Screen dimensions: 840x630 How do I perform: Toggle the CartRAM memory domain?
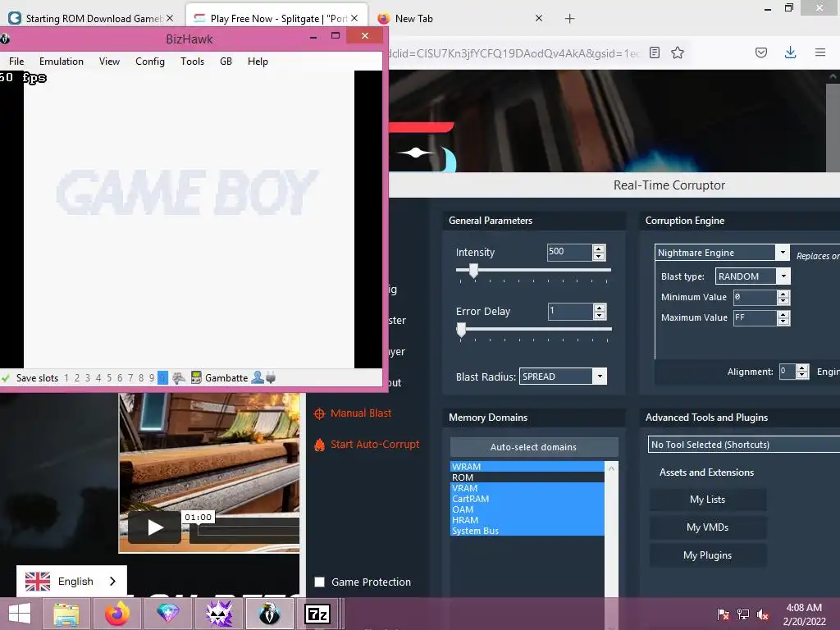[x=527, y=499]
